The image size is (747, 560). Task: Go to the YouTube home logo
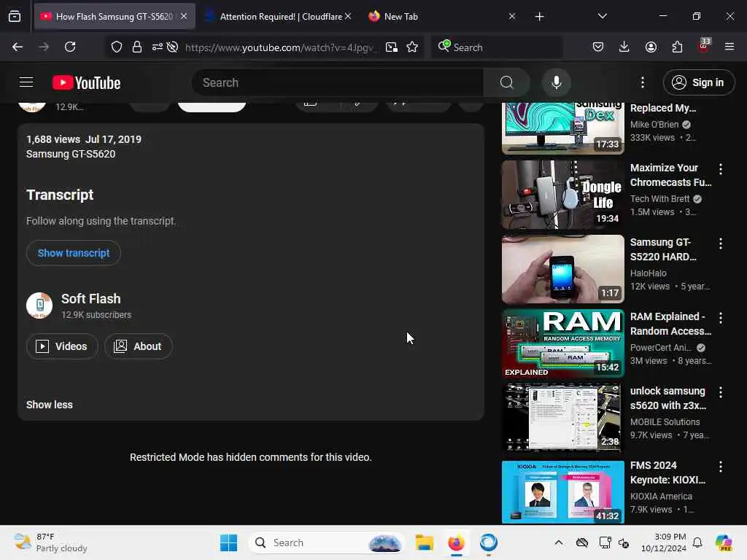[86, 83]
